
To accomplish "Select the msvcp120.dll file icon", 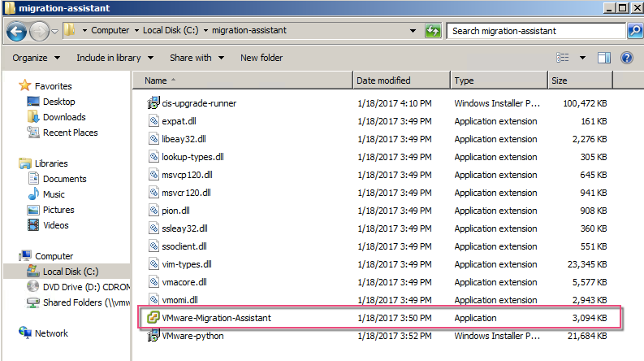I will pyautogui.click(x=153, y=174).
